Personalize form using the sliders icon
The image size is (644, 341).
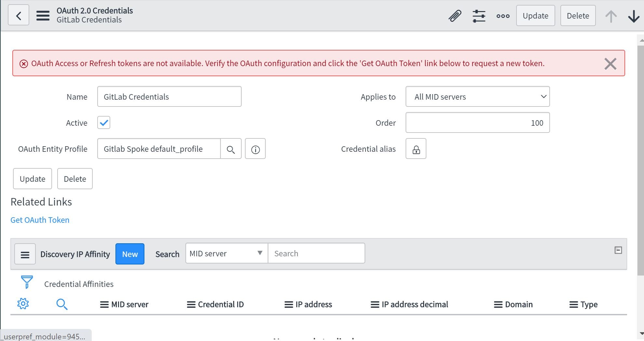click(479, 16)
